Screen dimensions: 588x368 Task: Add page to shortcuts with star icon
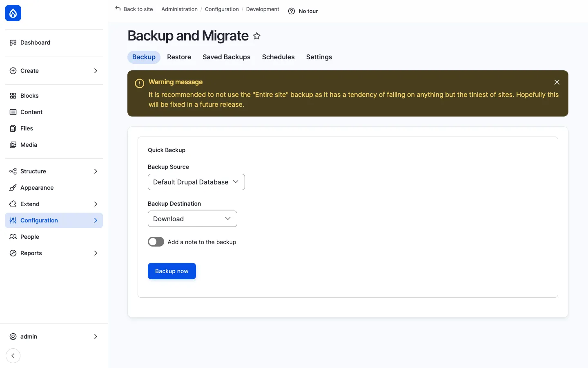point(257,36)
